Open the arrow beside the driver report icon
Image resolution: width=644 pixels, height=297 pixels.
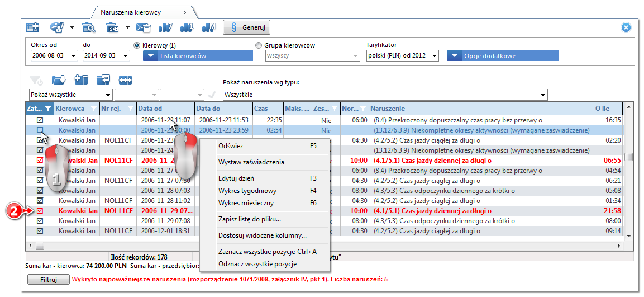pos(72,27)
